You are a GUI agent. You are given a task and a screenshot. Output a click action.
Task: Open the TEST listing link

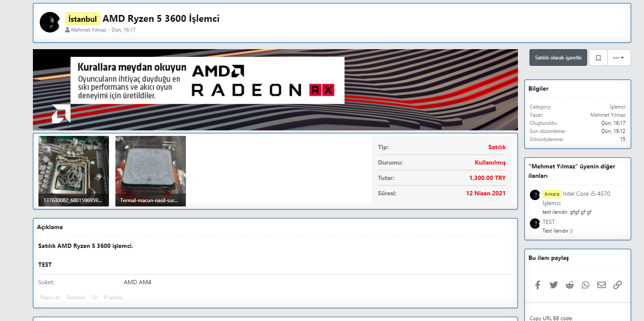point(549,222)
